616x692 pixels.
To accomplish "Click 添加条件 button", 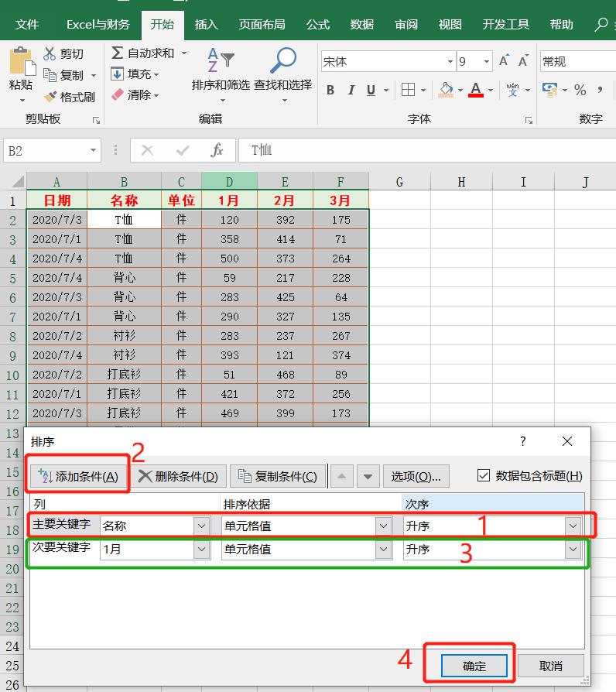I will coord(77,476).
